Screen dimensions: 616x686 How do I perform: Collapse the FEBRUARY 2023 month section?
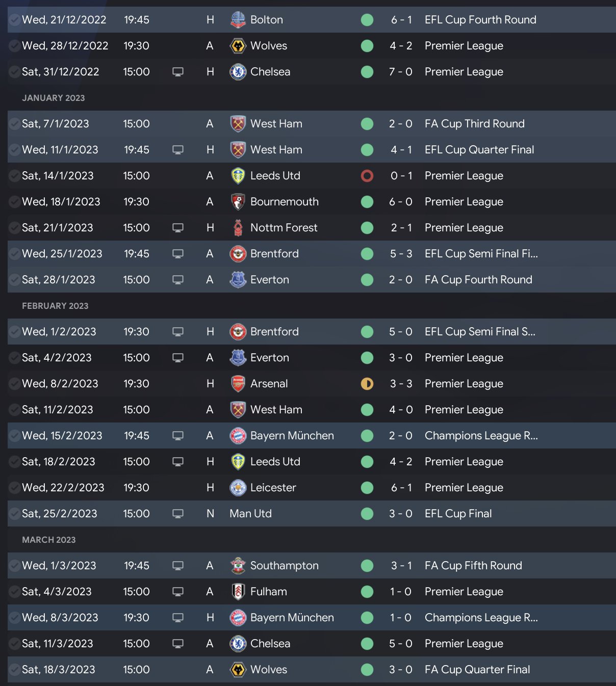[55, 306]
